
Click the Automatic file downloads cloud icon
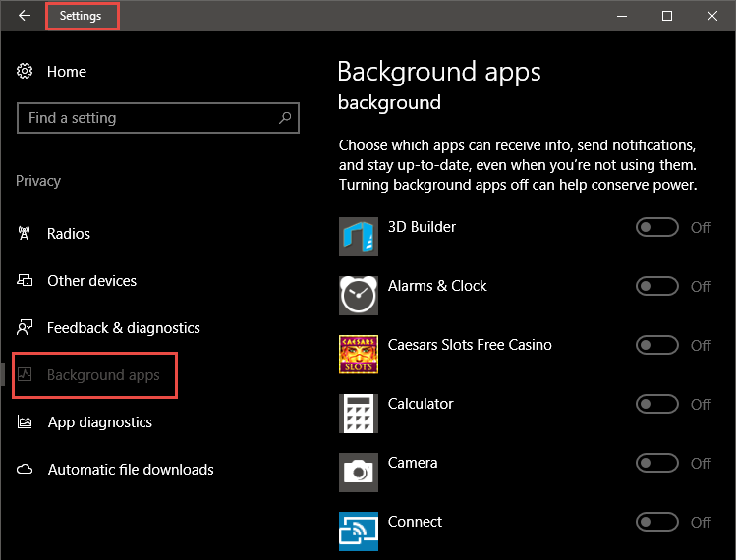pos(25,469)
